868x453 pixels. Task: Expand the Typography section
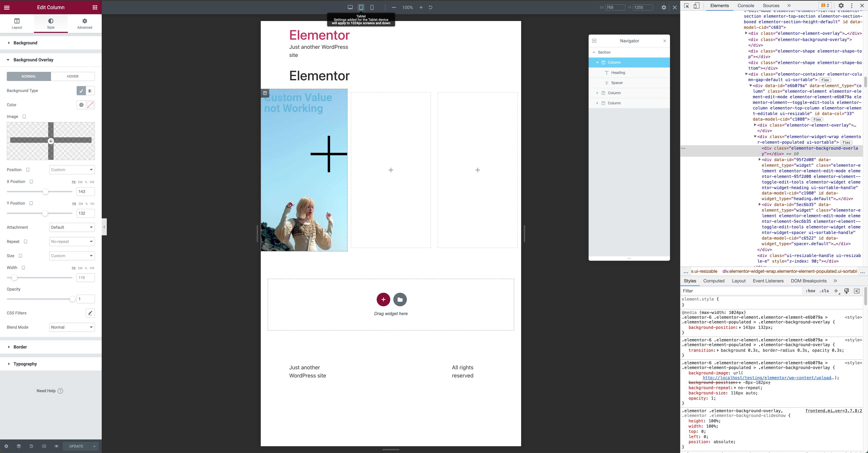(51, 364)
